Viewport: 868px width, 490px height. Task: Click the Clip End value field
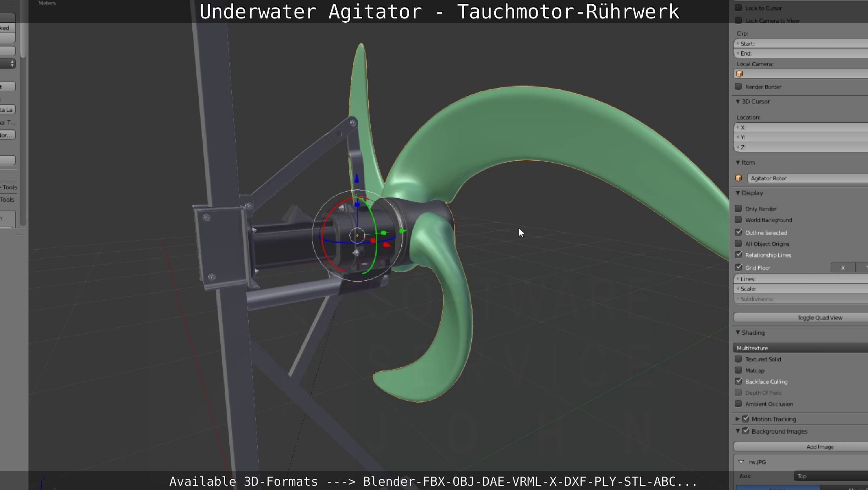[x=801, y=54]
